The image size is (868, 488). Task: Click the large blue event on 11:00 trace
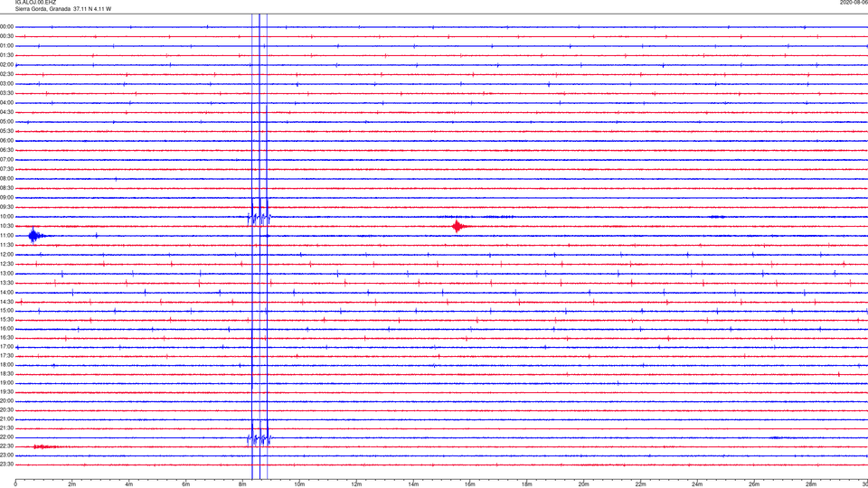pyautogui.click(x=35, y=236)
